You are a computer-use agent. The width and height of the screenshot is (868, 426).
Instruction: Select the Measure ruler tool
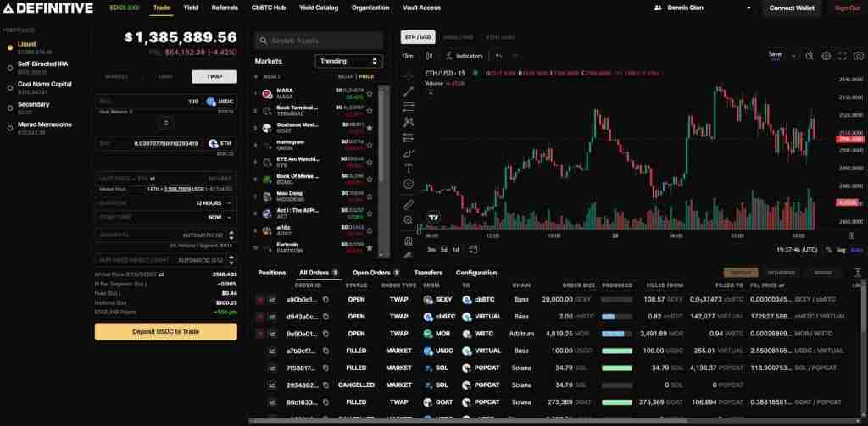[x=409, y=204]
